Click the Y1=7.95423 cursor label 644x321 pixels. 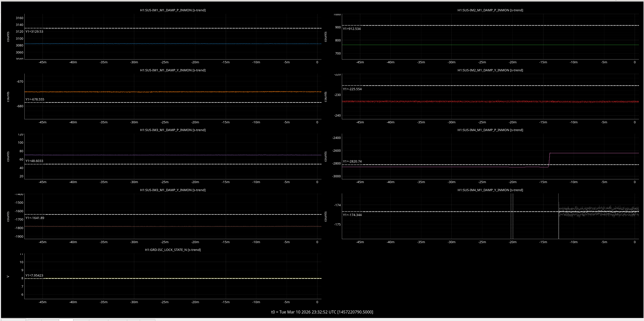pos(34,276)
